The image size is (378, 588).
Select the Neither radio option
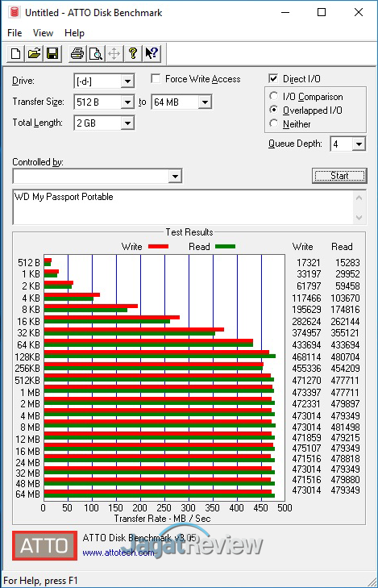[274, 123]
